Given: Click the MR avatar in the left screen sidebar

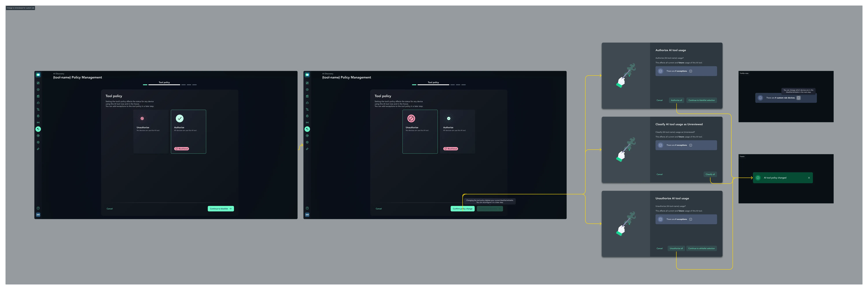Looking at the screenshot, I should [x=38, y=215].
